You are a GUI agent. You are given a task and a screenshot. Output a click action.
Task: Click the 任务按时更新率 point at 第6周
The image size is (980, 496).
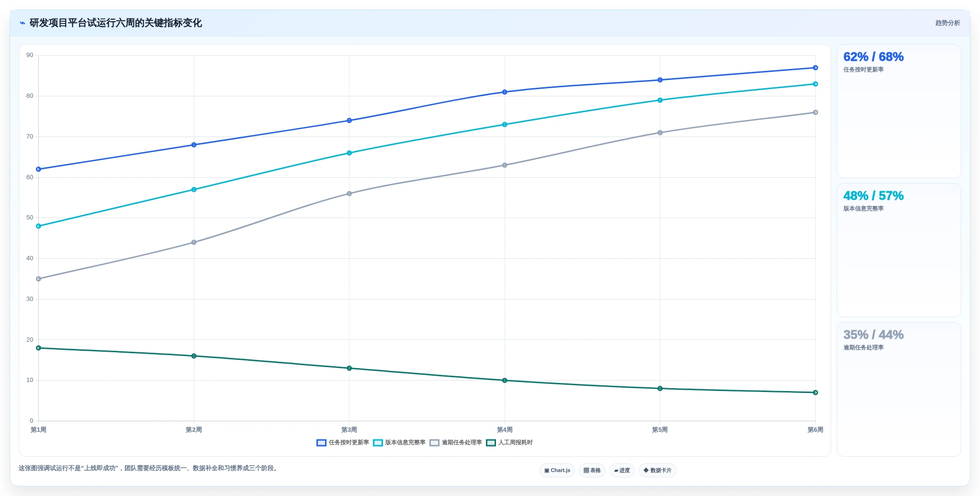(815, 68)
